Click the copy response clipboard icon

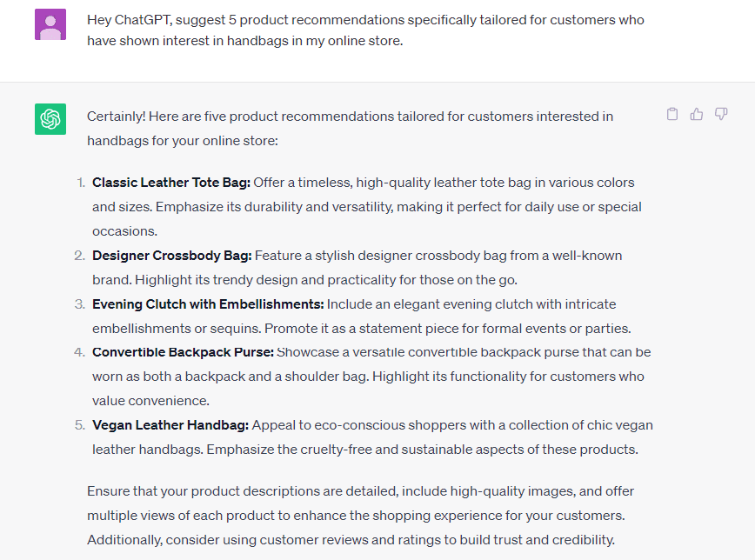(671, 113)
